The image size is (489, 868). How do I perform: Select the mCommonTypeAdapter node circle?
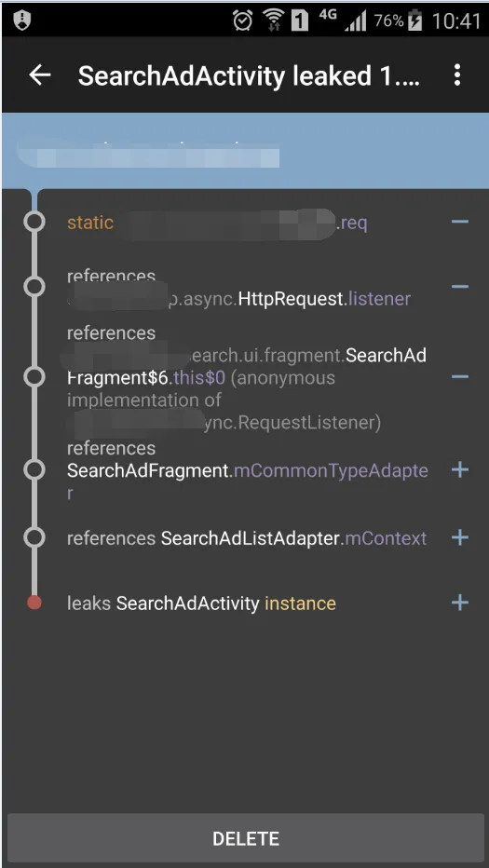tap(34, 470)
